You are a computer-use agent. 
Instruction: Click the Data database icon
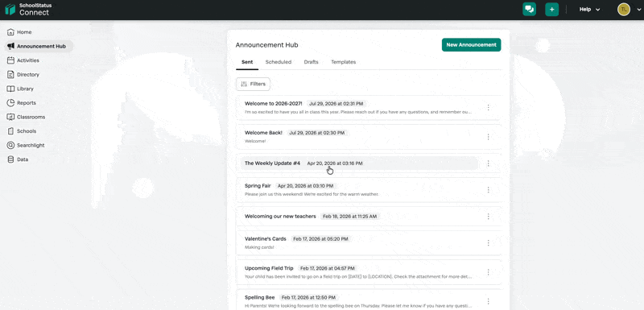pos(10,159)
